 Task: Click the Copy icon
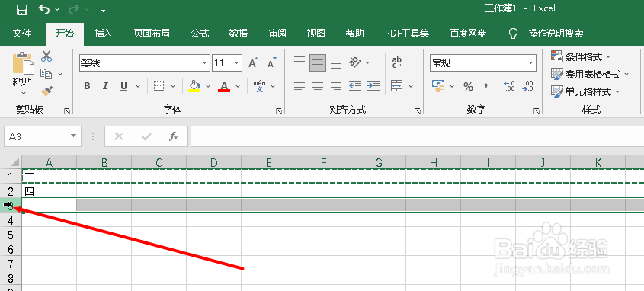(46, 74)
